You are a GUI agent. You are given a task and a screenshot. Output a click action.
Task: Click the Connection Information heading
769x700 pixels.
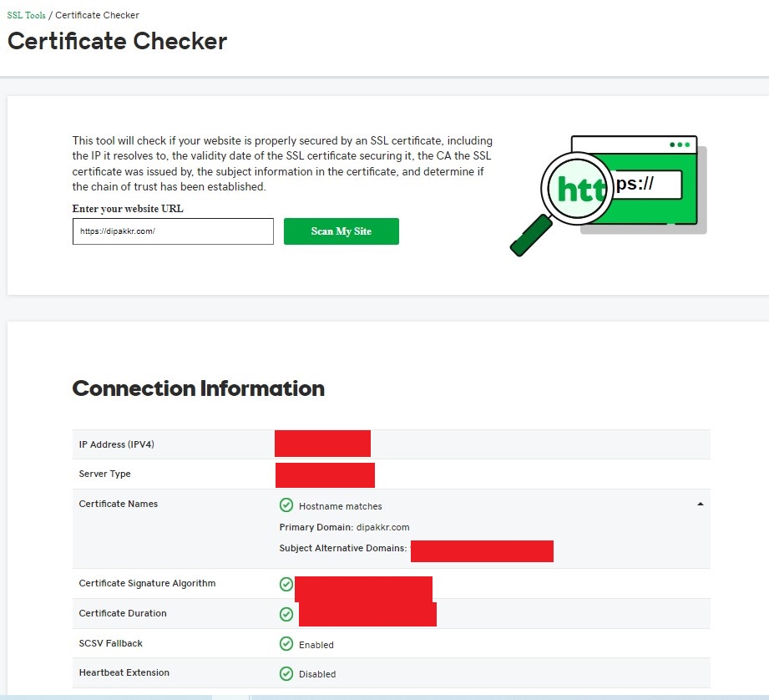199,388
